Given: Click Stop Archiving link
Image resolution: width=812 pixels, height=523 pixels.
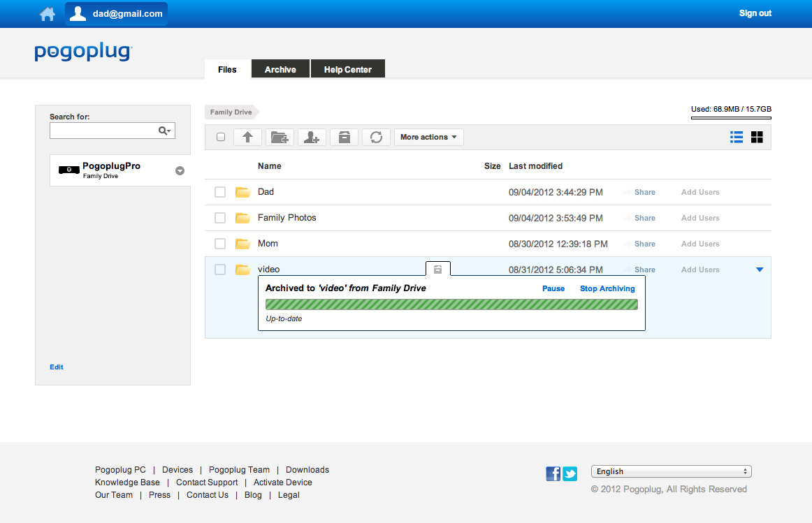Looking at the screenshot, I should [607, 288].
